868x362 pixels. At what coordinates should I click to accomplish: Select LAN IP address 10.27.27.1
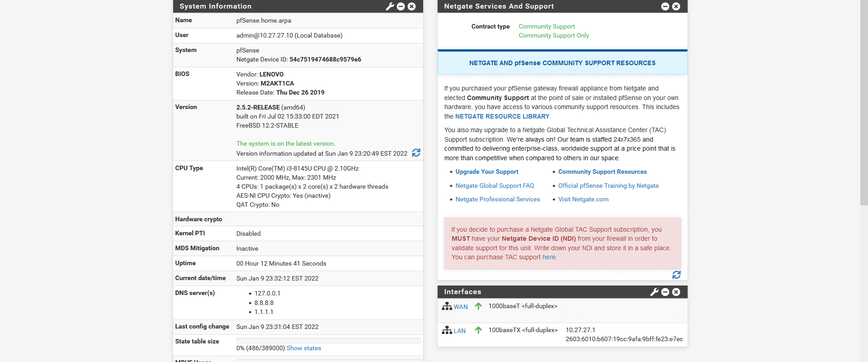[580, 330]
